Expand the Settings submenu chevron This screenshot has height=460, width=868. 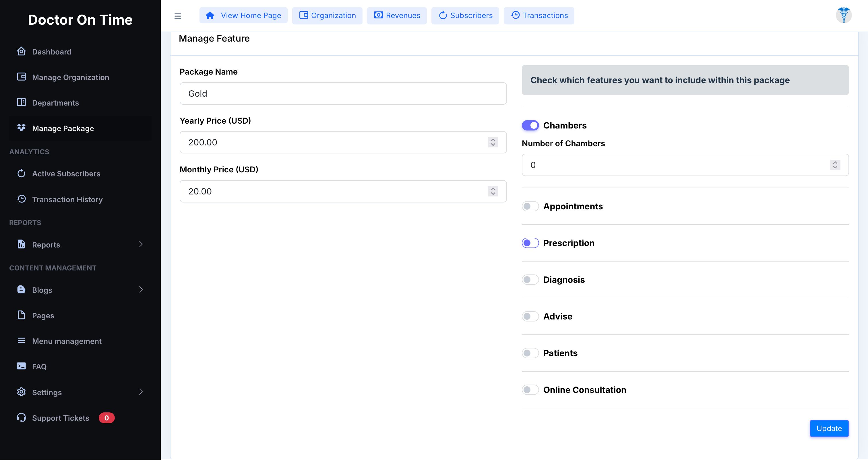[141, 392]
